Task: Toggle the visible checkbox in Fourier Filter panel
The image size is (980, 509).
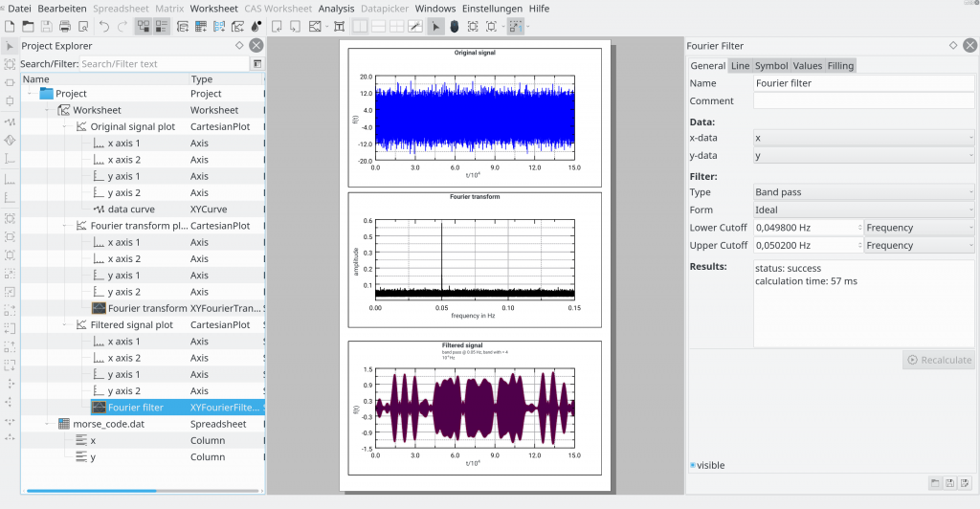Action: tap(693, 466)
